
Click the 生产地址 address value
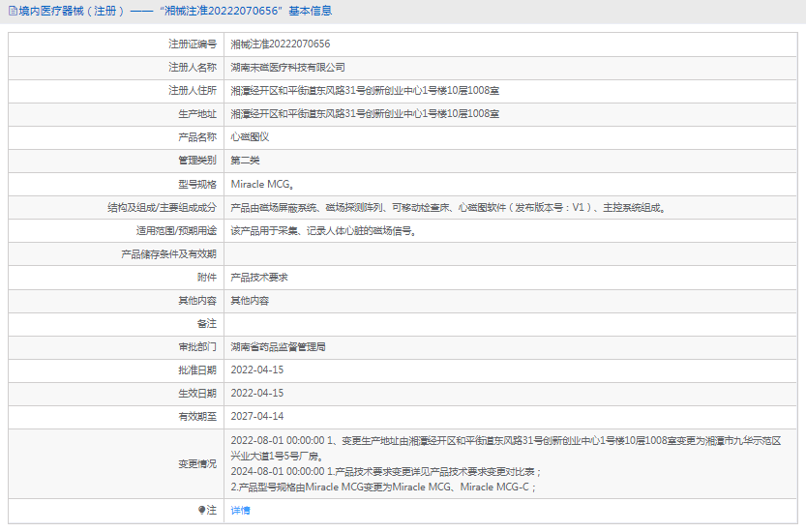365,113
